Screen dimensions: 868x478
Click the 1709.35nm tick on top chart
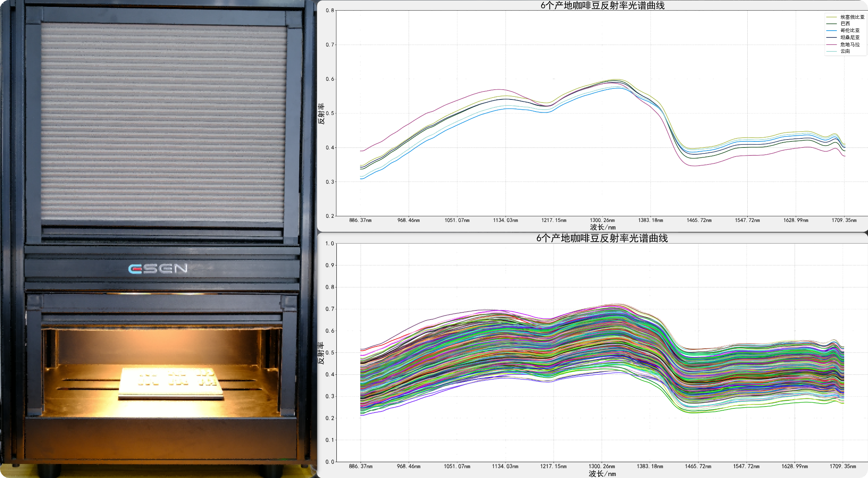click(844, 220)
